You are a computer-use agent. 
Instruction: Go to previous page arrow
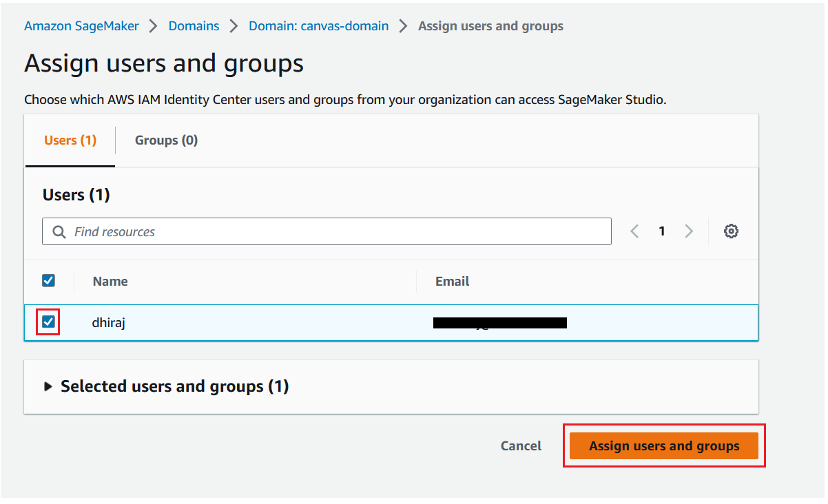click(x=634, y=231)
